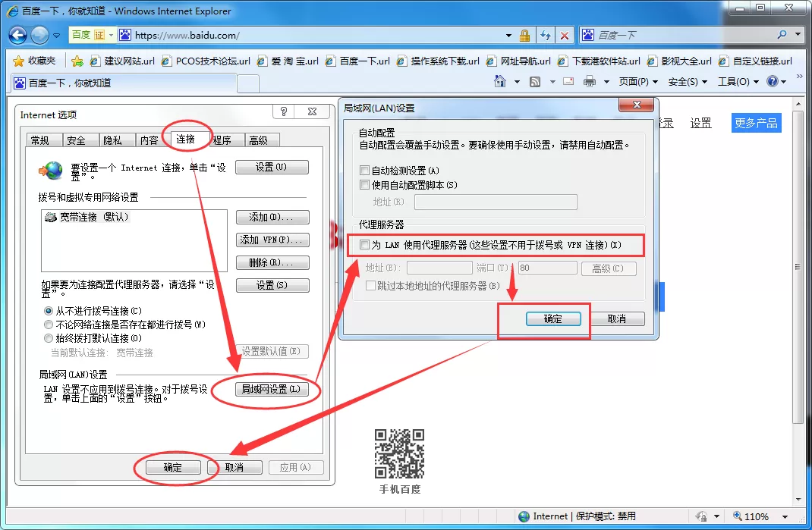Viewport: 812px width, 530px height.
Task: Select 不论网络连接是否存在都进行拨号 radio
Action: (49, 325)
